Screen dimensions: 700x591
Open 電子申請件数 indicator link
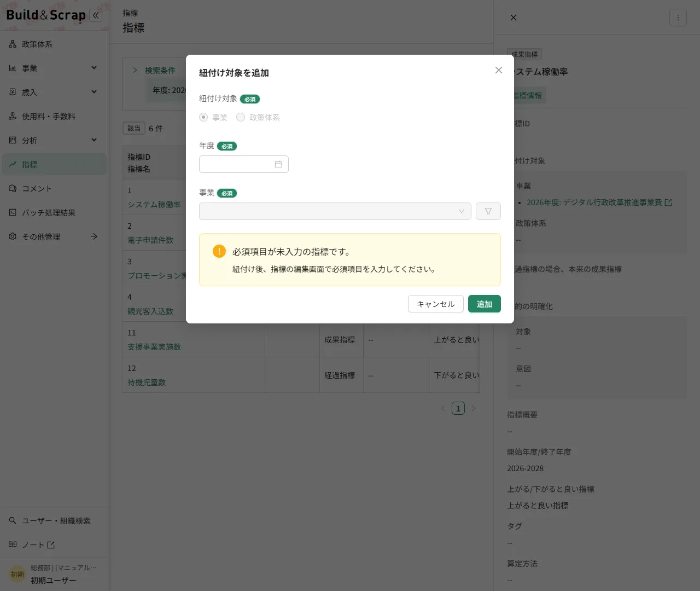(x=150, y=240)
